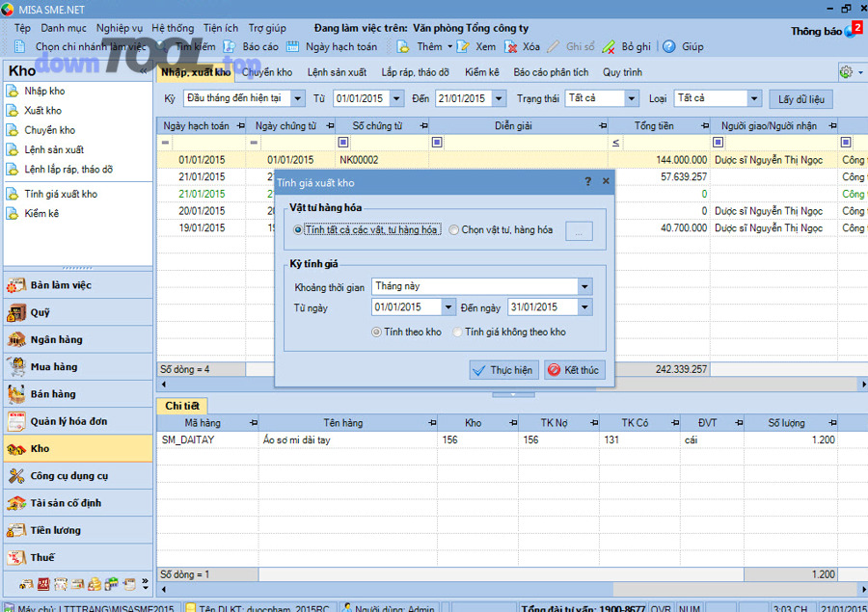Select 'Tính tất cả các vật tư hàng hóa'
Screen dimensions: 868x612
click(x=298, y=230)
